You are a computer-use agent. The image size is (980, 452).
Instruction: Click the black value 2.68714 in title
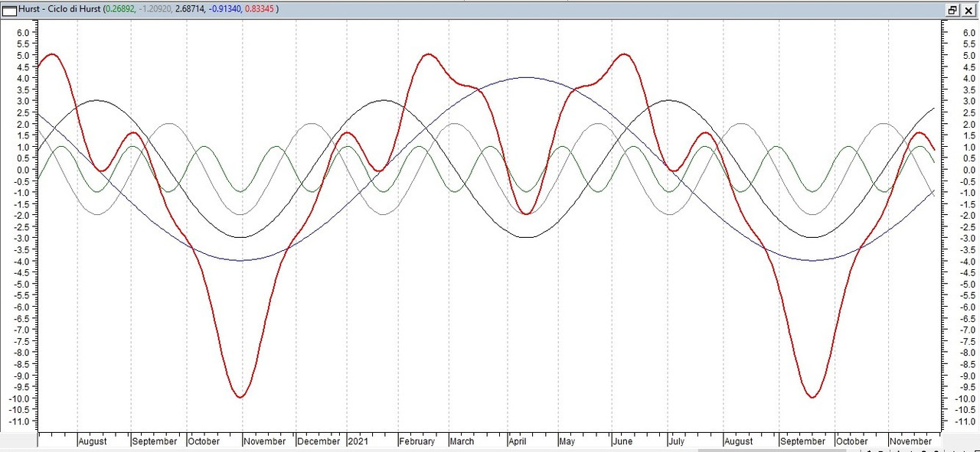click(201, 10)
